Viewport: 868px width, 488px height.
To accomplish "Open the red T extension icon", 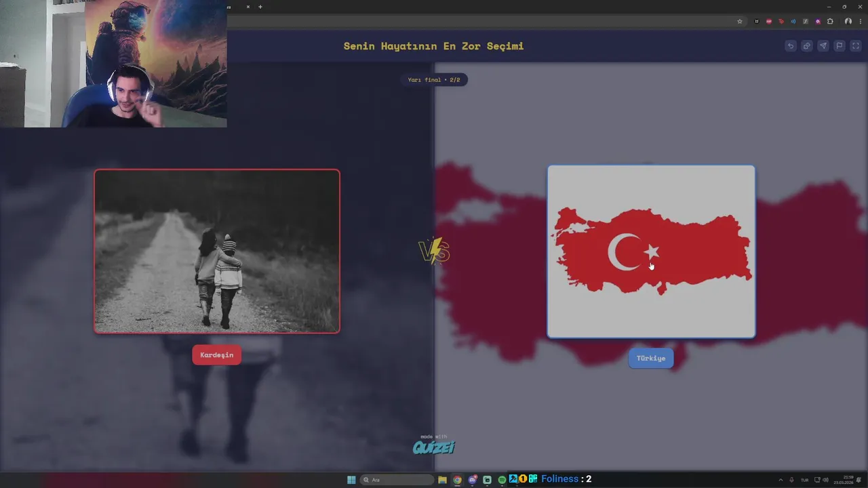I will point(781,21).
